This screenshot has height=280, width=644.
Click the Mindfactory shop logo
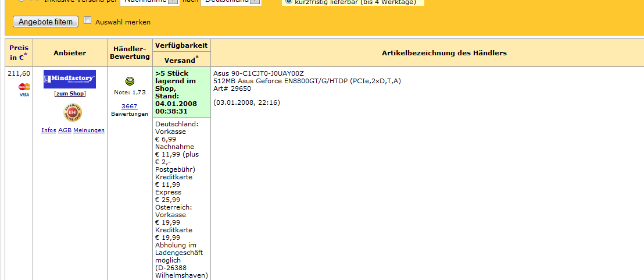[x=70, y=79]
